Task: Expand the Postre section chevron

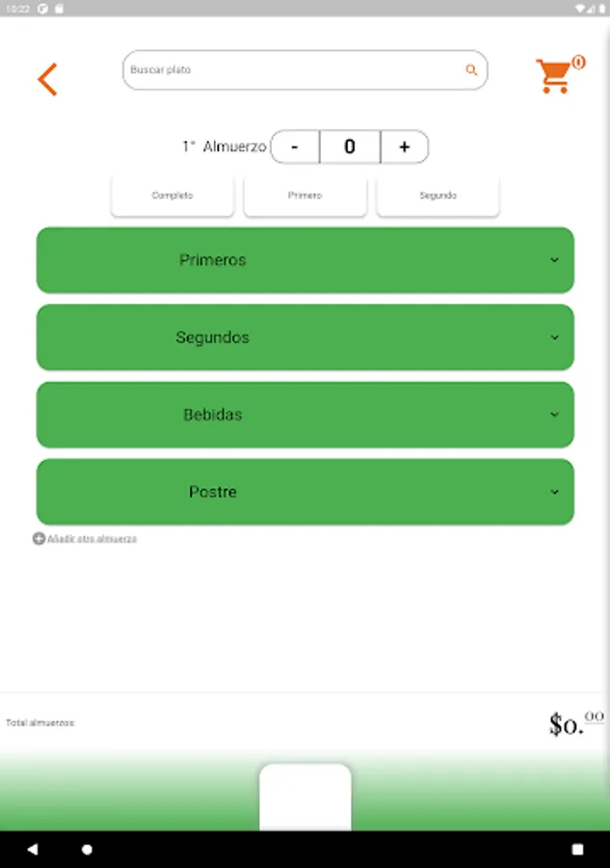Action: (554, 492)
